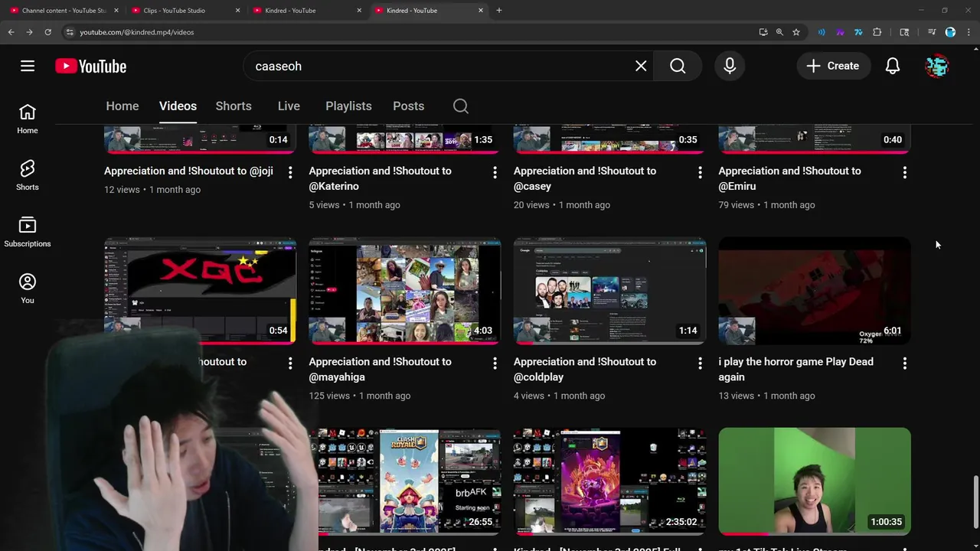Open video titled Shoutout to @Emiru
The image size is (980, 551).
[789, 178]
